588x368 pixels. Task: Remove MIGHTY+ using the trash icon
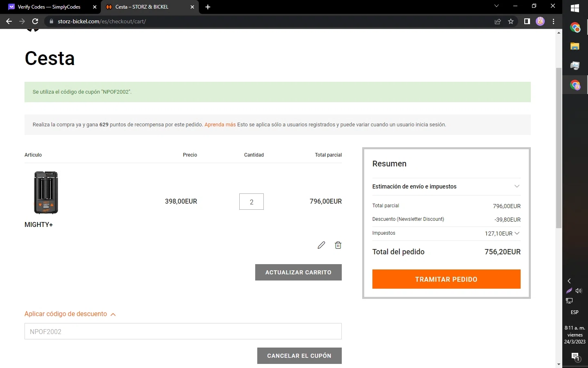point(338,245)
